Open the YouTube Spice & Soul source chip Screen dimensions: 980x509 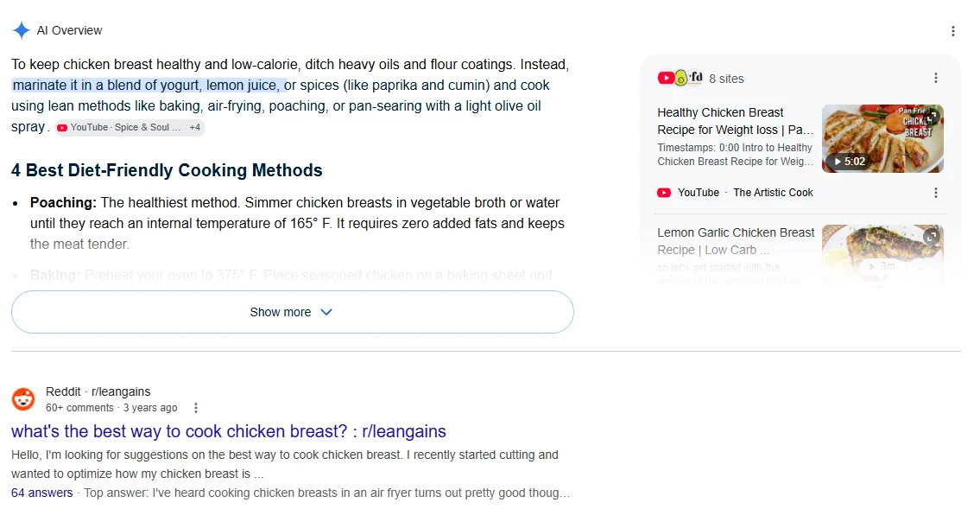119,128
